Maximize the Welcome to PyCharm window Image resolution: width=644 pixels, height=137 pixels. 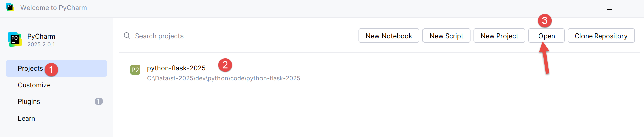[x=609, y=7]
